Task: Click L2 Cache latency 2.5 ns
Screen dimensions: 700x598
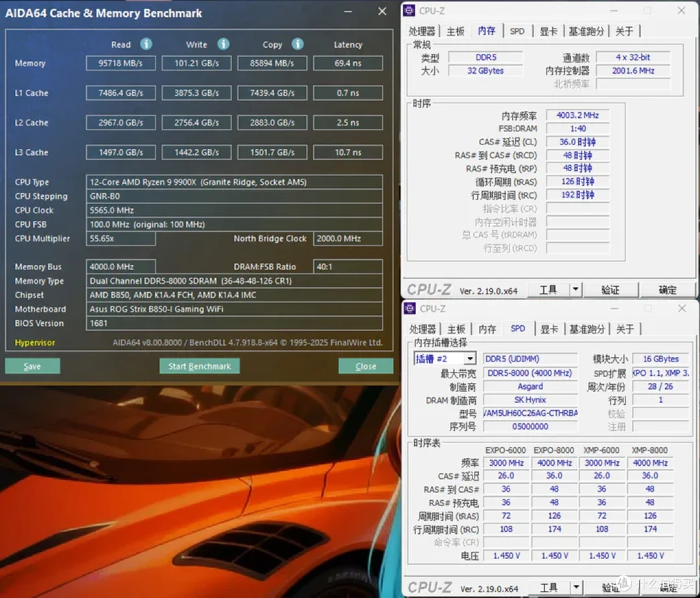Action: pyautogui.click(x=348, y=122)
